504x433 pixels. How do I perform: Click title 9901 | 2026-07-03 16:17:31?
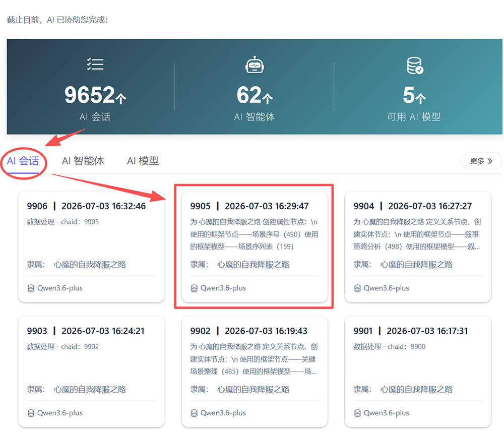click(x=410, y=331)
